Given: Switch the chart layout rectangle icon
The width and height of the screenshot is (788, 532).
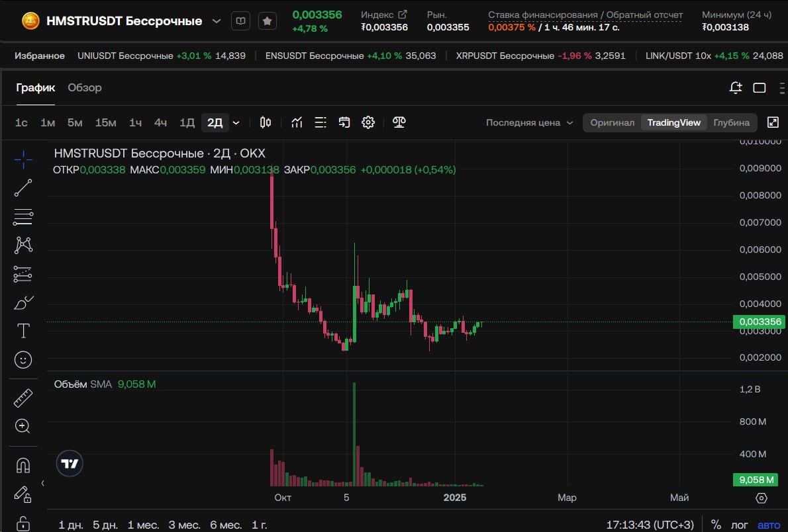Looking at the screenshot, I should (760, 88).
